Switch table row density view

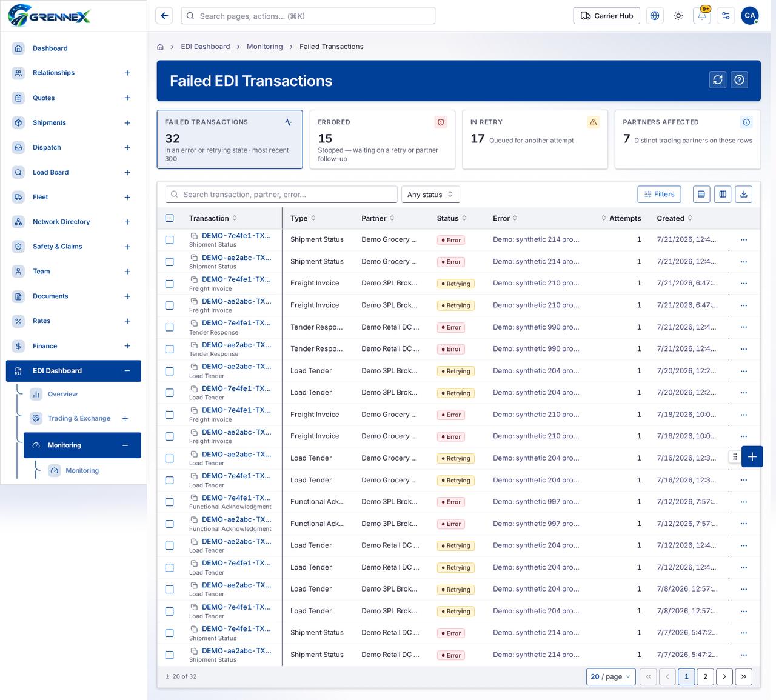pos(701,194)
